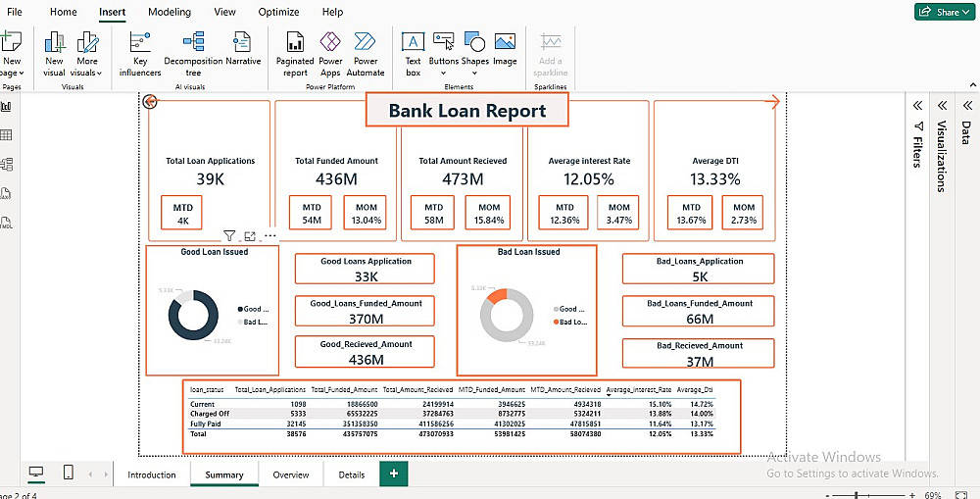The height and width of the screenshot is (499, 980).
Task: Click the fit to page icon
Action: pos(960,495)
